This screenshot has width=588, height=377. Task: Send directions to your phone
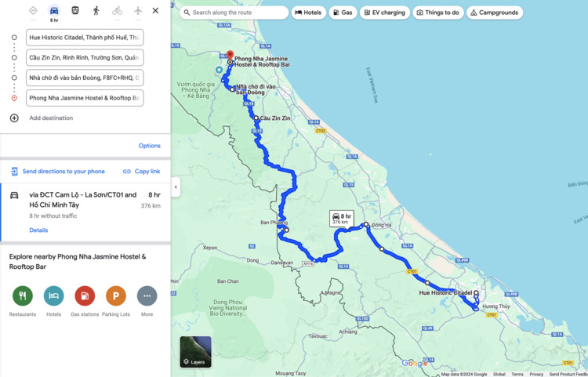click(64, 172)
